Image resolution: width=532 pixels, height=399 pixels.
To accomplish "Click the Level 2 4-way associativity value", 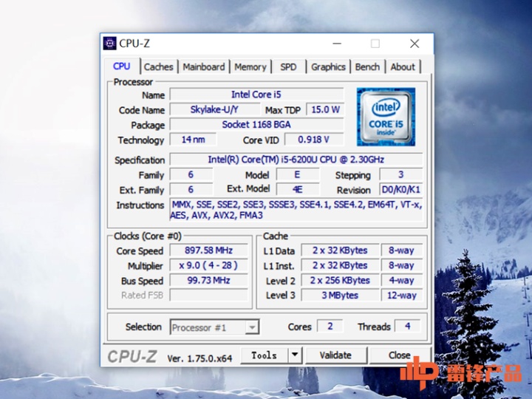I will point(402,280).
